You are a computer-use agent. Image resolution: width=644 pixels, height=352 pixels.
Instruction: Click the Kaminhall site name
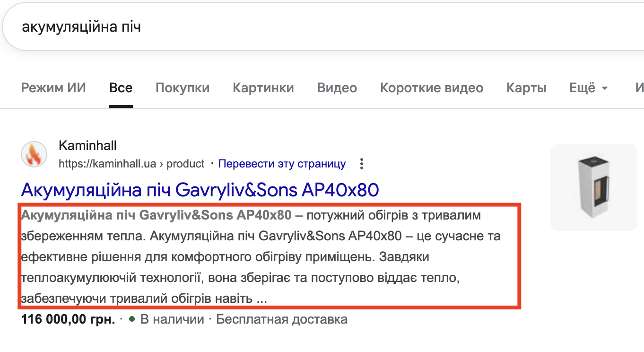pyautogui.click(x=87, y=145)
